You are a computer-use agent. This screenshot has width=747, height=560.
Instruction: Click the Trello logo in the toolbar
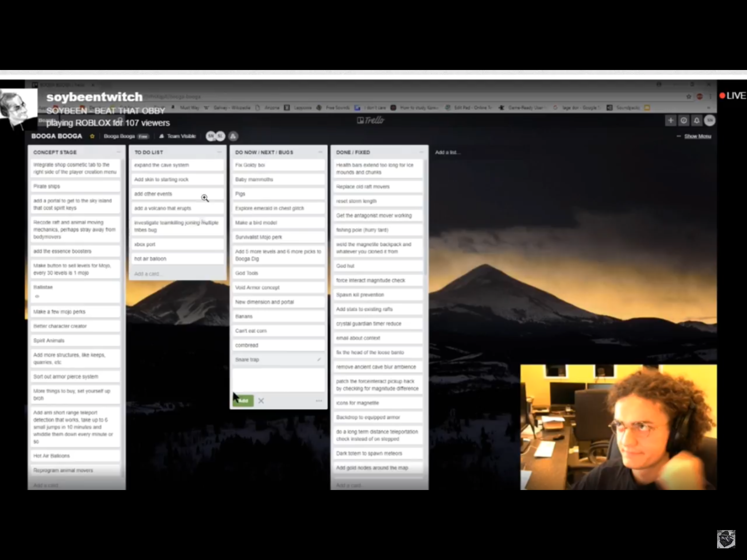[371, 120]
